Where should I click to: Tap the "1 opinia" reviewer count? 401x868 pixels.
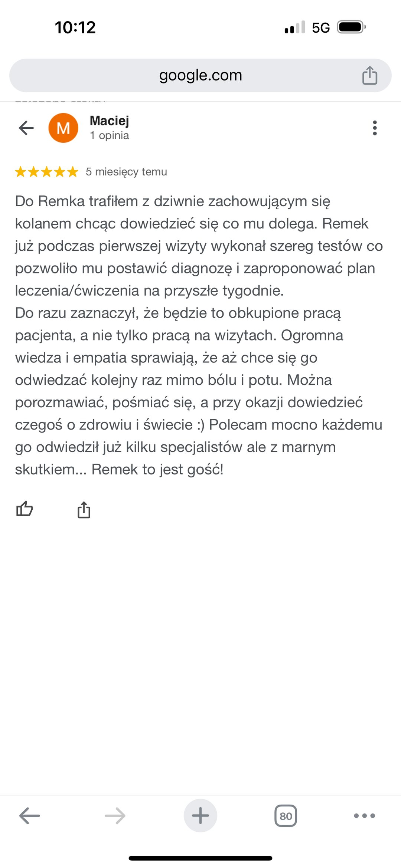pyautogui.click(x=109, y=136)
